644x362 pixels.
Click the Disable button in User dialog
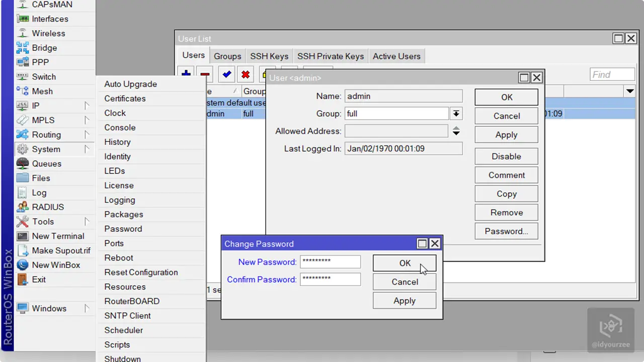coord(506,156)
